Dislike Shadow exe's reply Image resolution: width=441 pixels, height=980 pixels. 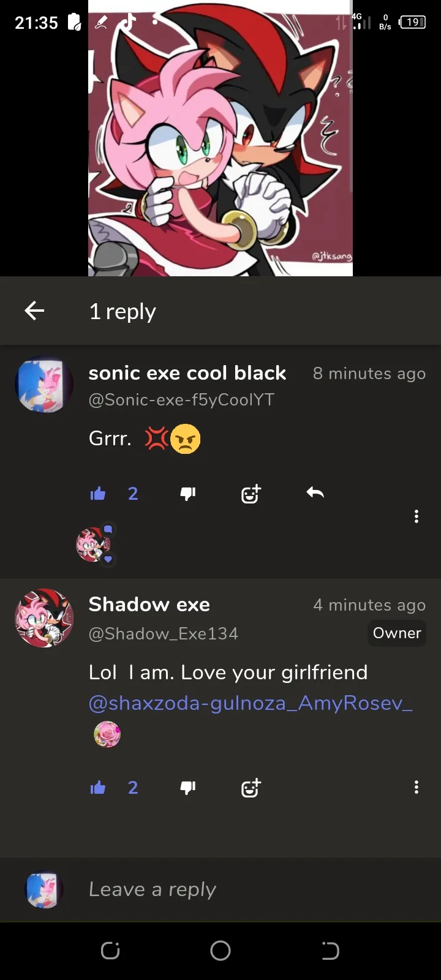[x=187, y=788]
